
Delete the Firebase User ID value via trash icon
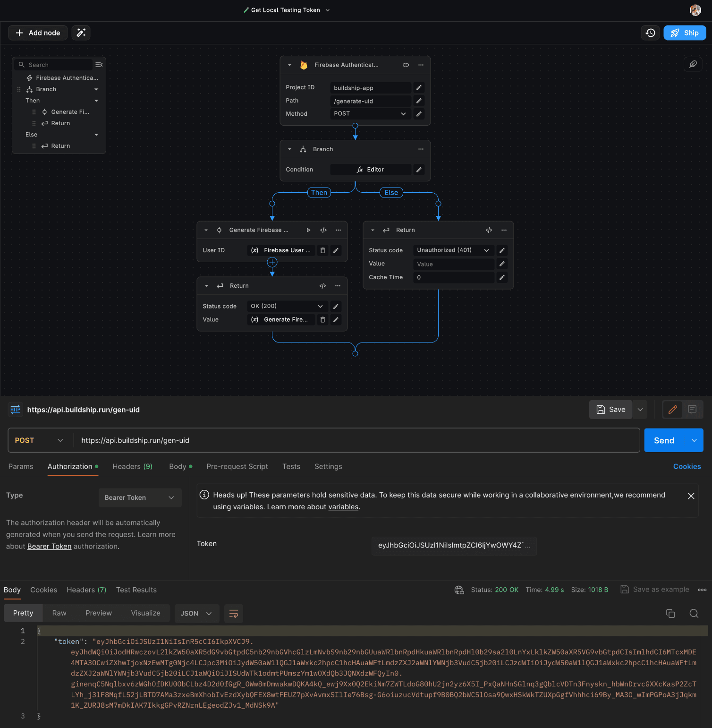[x=322, y=250]
